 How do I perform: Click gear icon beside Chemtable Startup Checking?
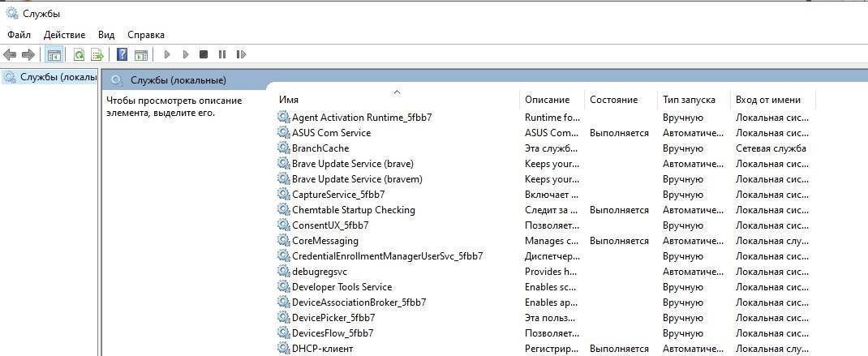coord(283,210)
